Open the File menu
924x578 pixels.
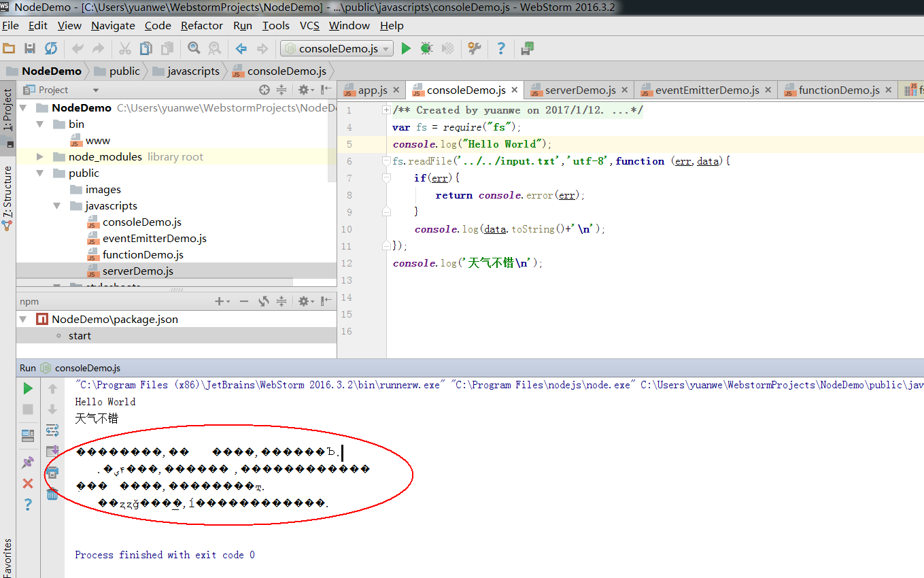(x=10, y=25)
